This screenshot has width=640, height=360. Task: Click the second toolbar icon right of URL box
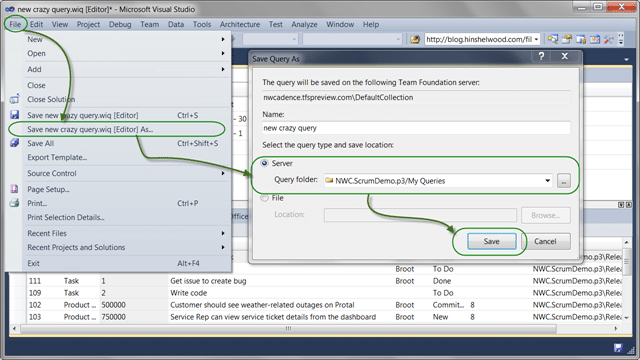[x=567, y=39]
